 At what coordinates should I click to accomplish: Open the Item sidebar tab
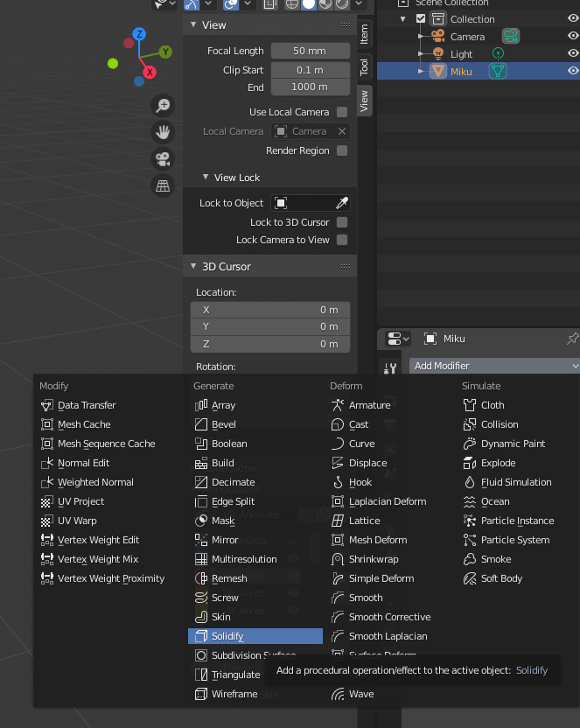[364, 34]
